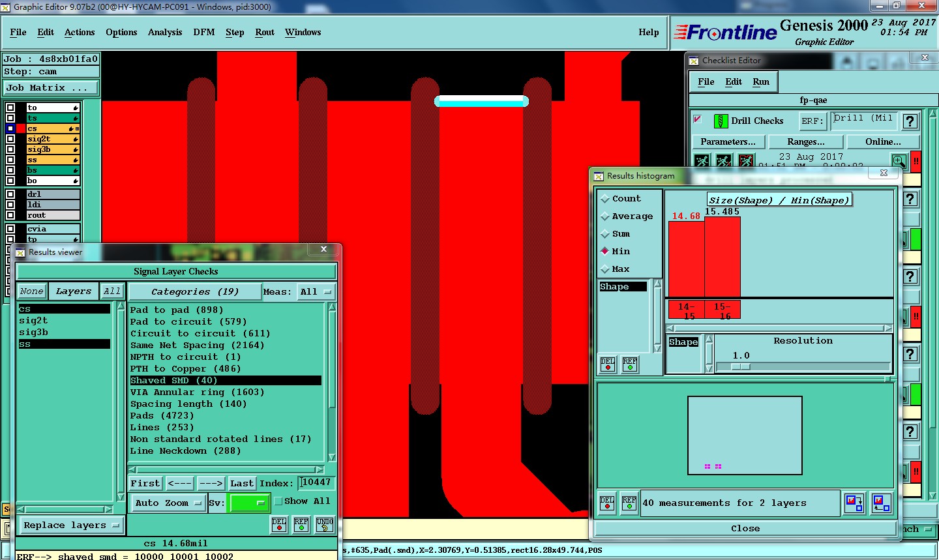Screen dimensions: 939x560
Task: Click upper REF icon in histogram
Action: [x=630, y=364]
